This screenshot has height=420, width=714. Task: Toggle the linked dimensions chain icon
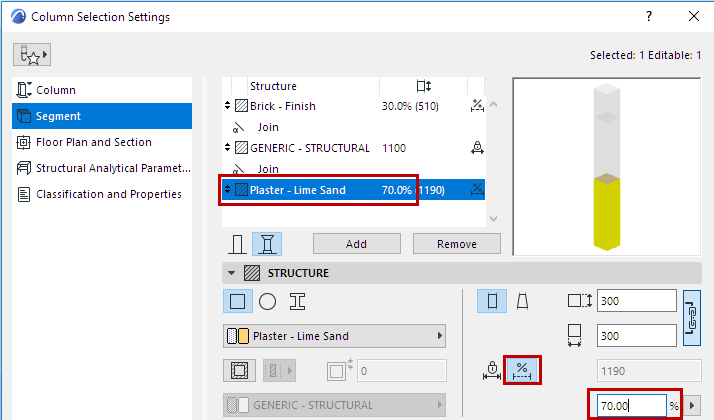691,318
